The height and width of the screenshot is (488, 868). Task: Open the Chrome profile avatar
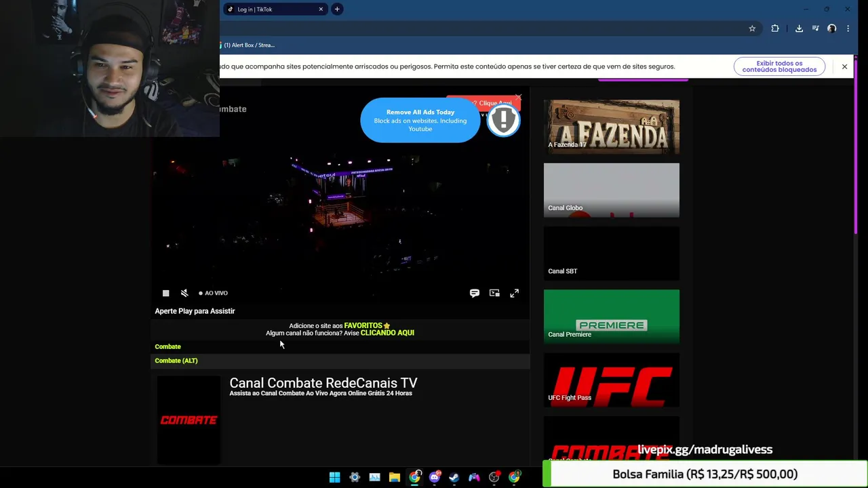coord(832,28)
